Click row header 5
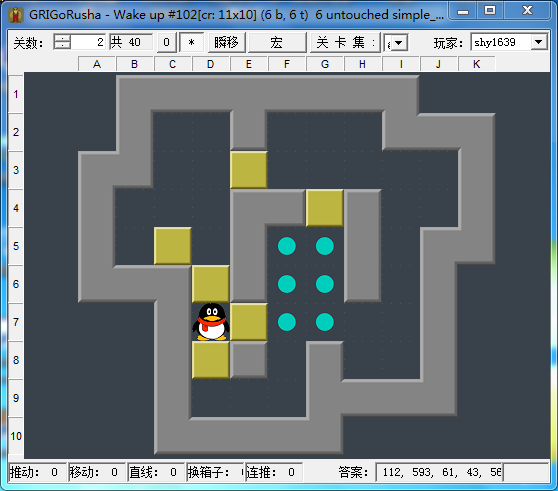This screenshot has height=491, width=558. click(x=16, y=246)
